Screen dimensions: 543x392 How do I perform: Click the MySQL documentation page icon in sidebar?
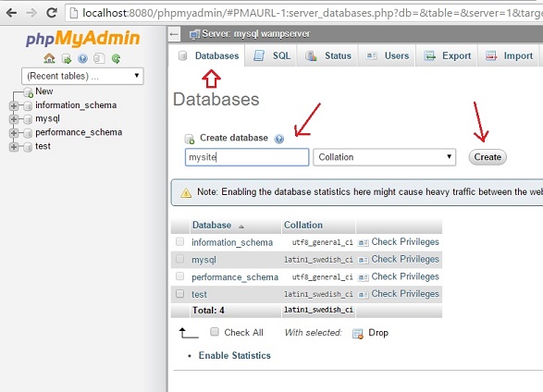pos(99,58)
